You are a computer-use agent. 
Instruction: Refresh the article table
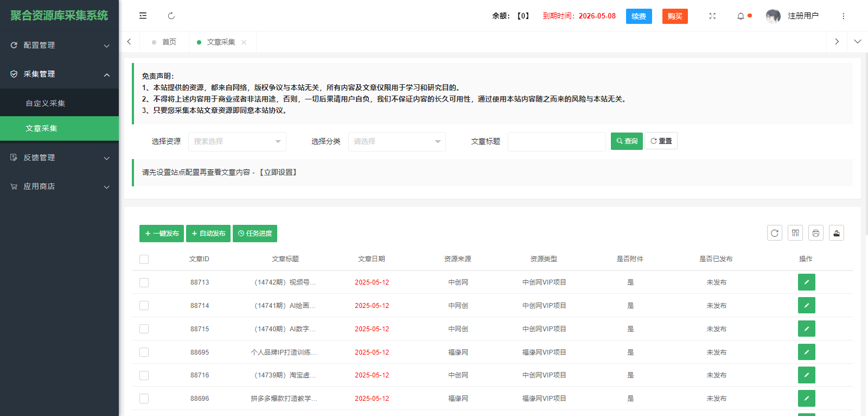pyautogui.click(x=775, y=233)
